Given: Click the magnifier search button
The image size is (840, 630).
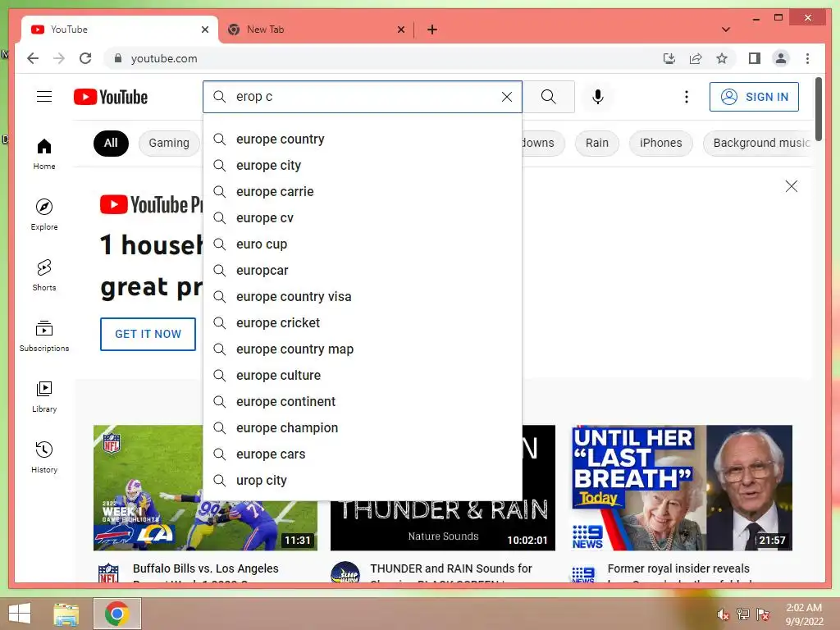Looking at the screenshot, I should coord(549,97).
